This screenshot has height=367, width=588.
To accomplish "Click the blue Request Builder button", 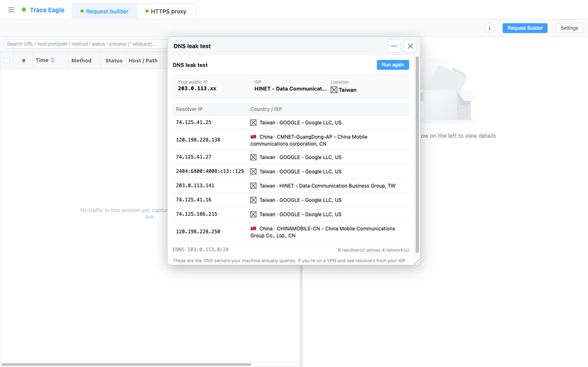I will point(525,28).
